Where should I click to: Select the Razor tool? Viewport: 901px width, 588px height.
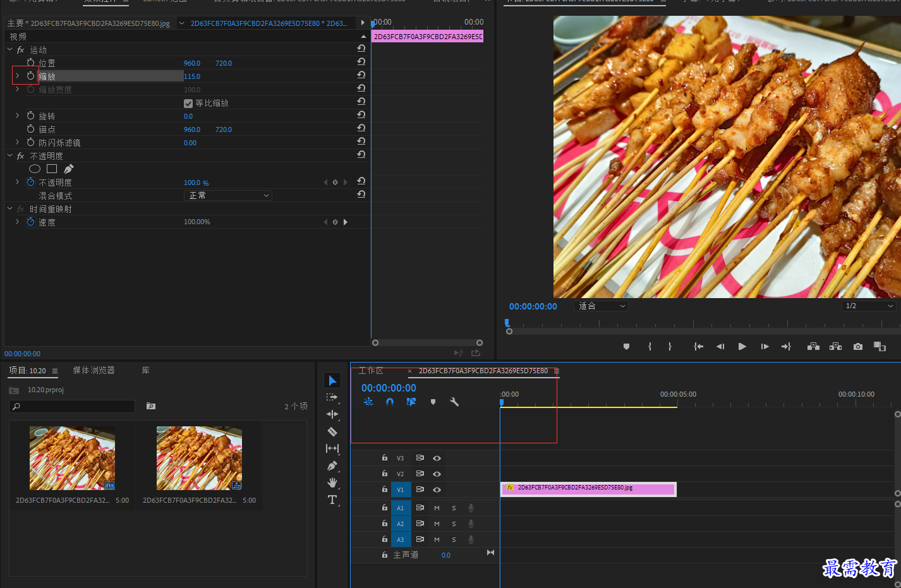332,432
